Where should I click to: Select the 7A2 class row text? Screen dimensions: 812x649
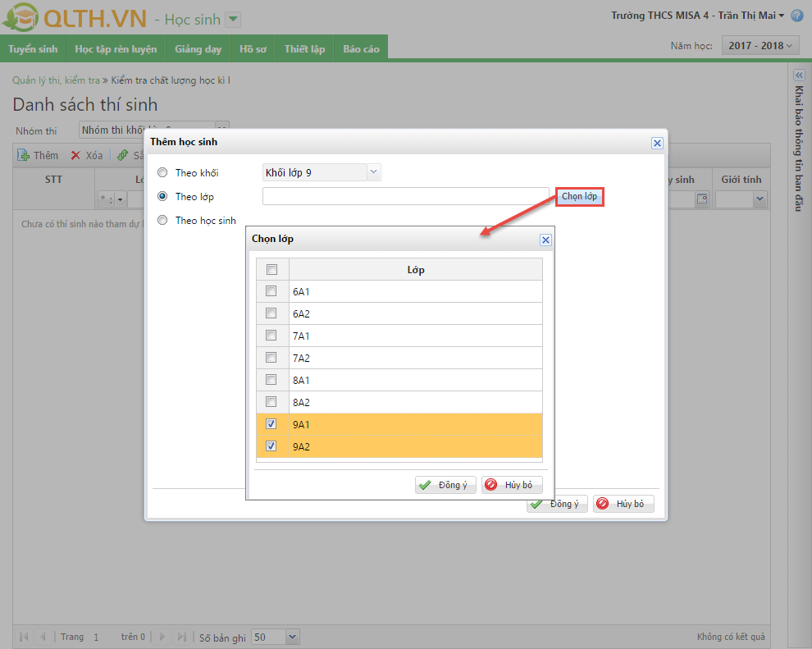pos(301,359)
